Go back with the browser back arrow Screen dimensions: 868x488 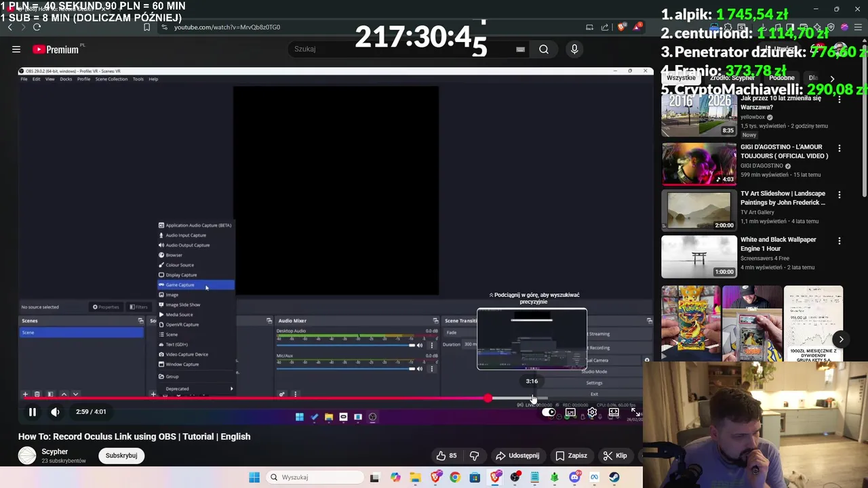(x=9, y=27)
